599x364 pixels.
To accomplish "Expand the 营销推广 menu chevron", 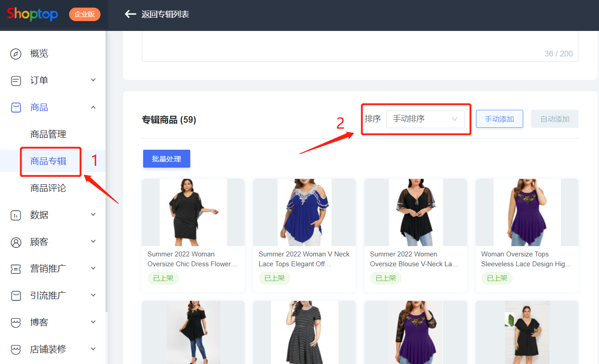I will [93, 269].
